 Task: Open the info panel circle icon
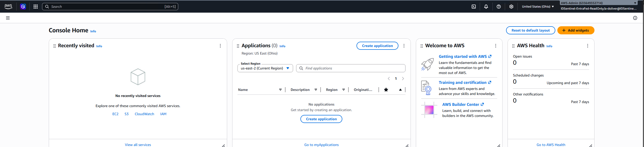(x=635, y=18)
